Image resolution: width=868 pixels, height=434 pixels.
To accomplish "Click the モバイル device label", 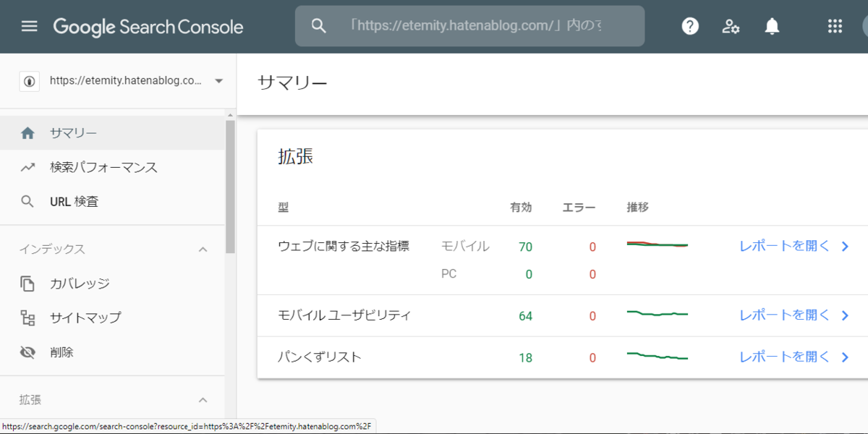I will pos(465,246).
